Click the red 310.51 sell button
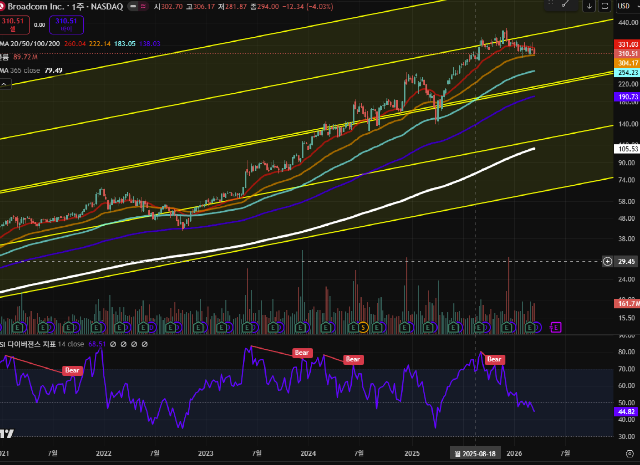 pyautogui.click(x=13, y=25)
